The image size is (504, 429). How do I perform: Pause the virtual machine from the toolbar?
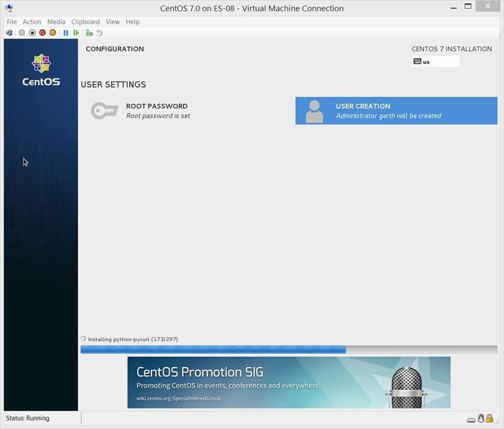click(65, 32)
